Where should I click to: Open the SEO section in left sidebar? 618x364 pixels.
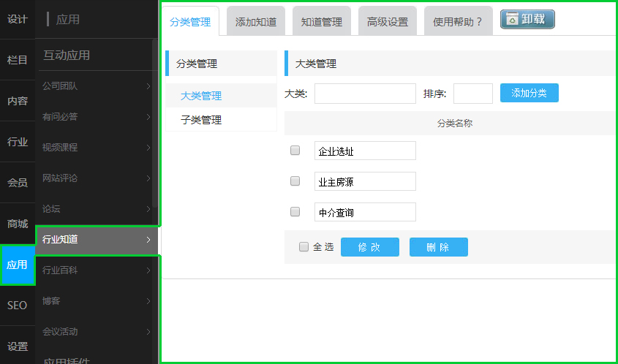click(x=18, y=306)
